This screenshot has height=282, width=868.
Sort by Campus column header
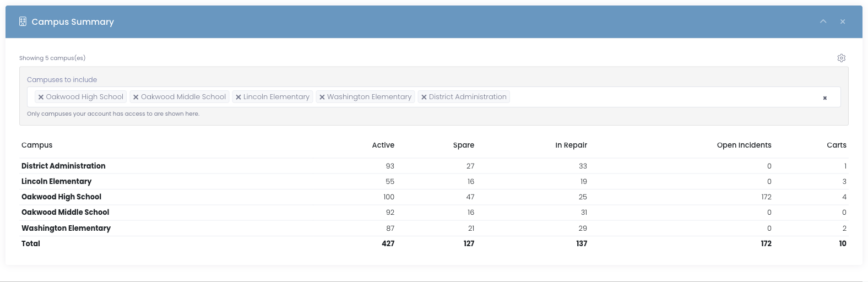coord(37,145)
